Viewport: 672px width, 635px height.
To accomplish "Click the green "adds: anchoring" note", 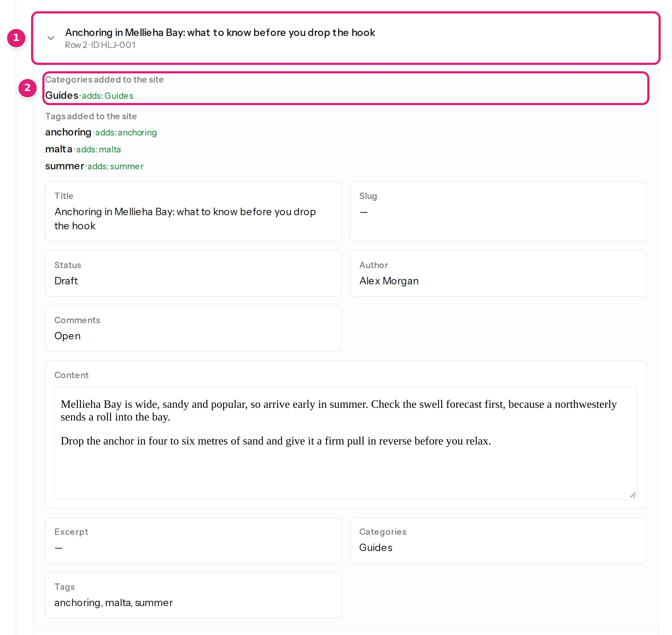I will click(126, 133).
